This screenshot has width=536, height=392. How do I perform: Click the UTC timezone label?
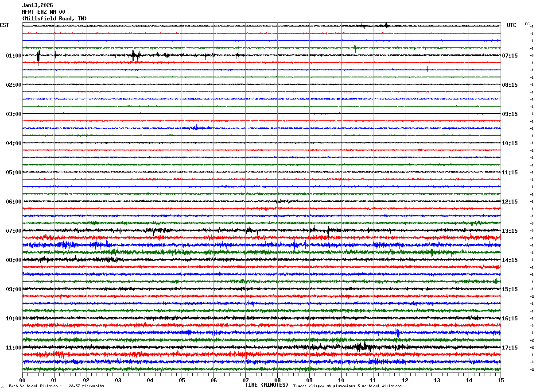click(x=512, y=25)
